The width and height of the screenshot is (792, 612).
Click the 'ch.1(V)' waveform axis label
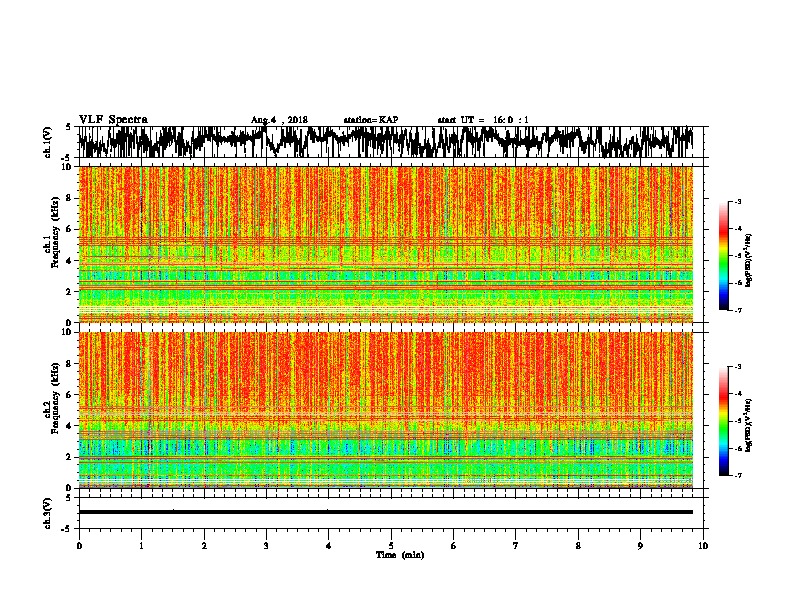coord(48,142)
